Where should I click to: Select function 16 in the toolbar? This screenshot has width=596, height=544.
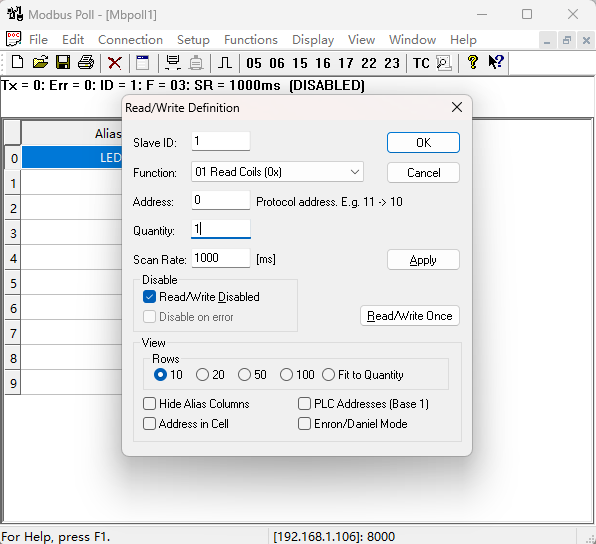click(x=323, y=63)
